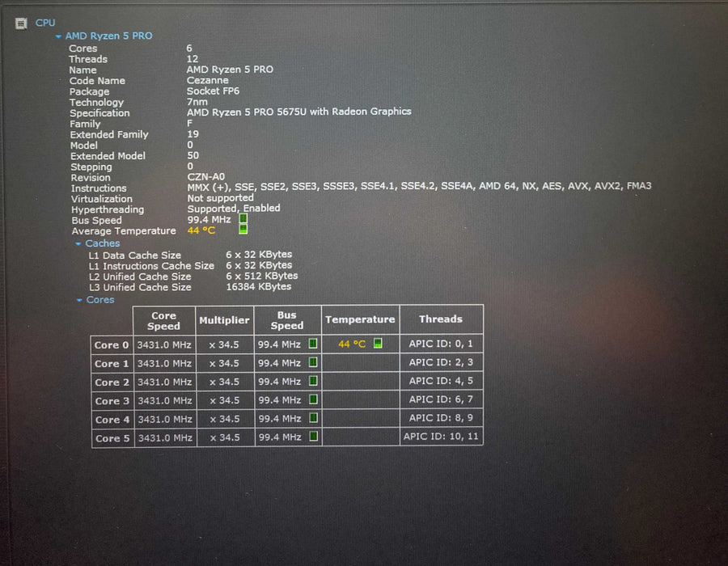This screenshot has width=728, height=566.
Task: Select the Core 1 row label
Action: [112, 364]
